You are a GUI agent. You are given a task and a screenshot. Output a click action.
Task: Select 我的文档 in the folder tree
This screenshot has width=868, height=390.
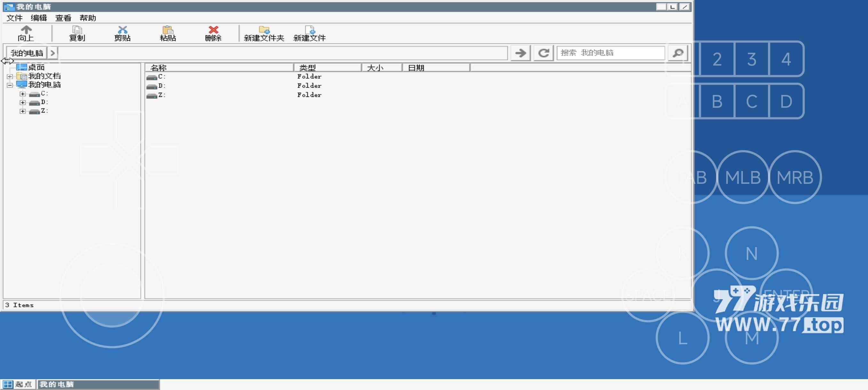(x=44, y=76)
